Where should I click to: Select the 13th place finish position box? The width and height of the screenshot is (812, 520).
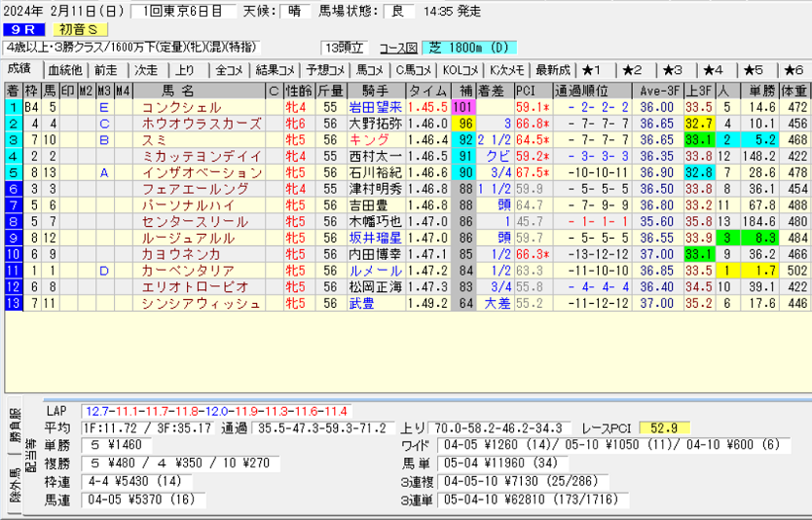[13, 304]
